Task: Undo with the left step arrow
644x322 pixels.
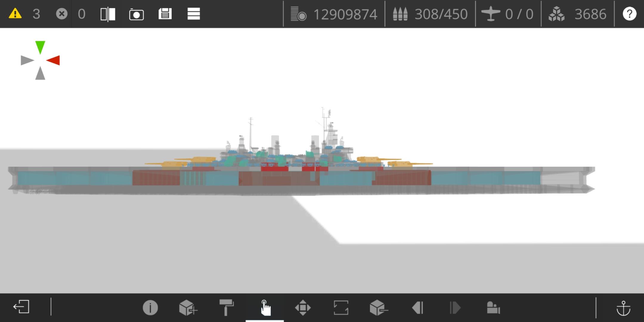Action: click(x=417, y=307)
